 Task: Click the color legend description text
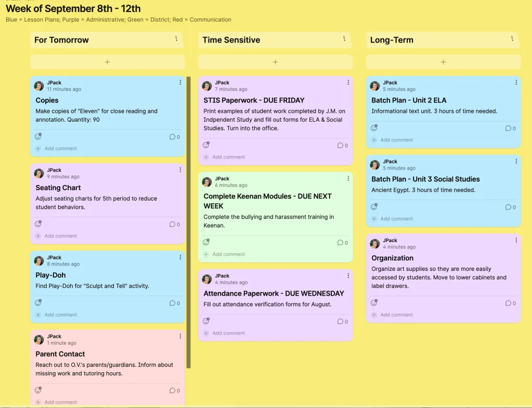coord(119,20)
